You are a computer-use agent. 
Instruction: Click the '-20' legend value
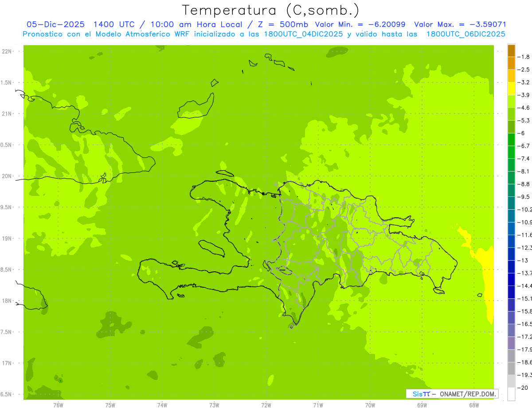click(523, 388)
